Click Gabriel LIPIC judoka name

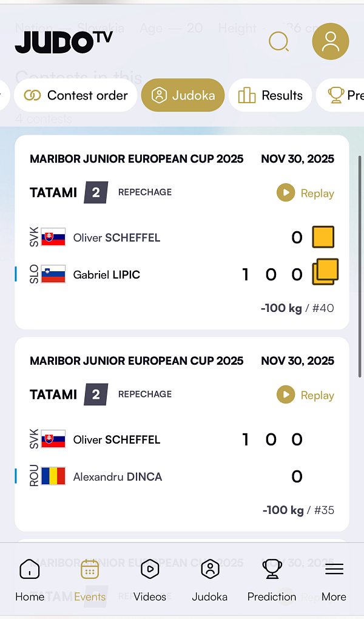106,275
